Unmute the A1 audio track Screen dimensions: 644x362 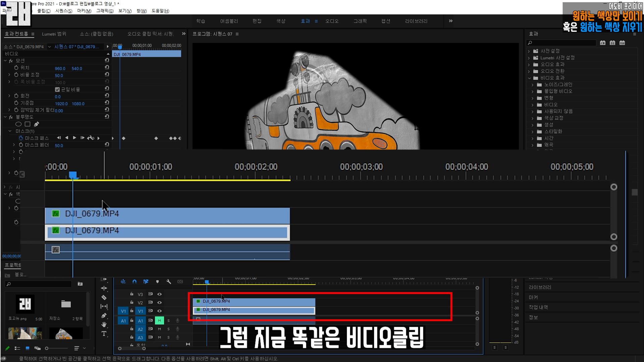(x=159, y=320)
